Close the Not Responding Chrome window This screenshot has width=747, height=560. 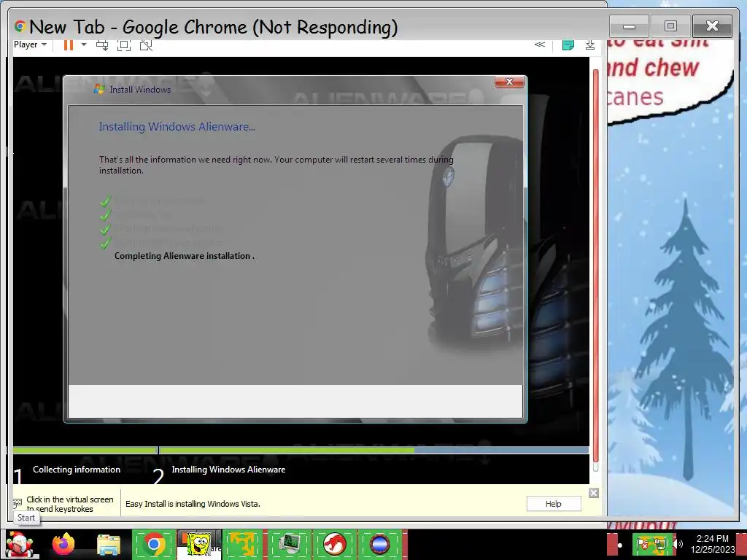point(712,26)
